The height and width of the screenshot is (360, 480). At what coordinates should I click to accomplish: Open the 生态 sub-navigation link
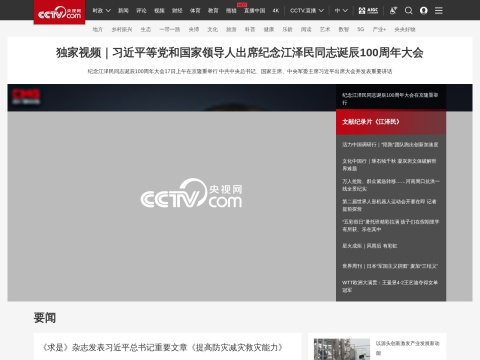(x=146, y=29)
